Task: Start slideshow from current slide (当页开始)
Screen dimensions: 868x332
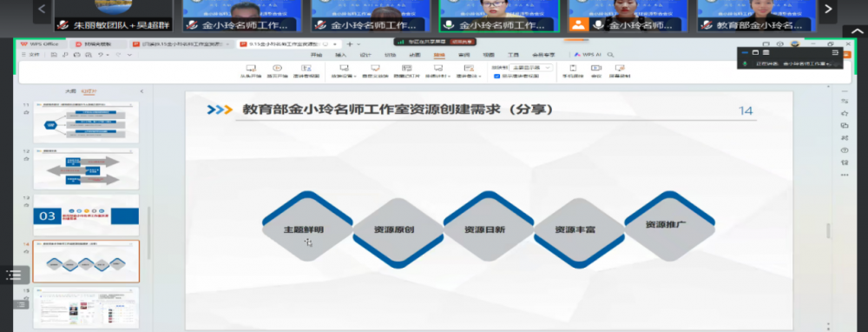Action: [x=278, y=71]
